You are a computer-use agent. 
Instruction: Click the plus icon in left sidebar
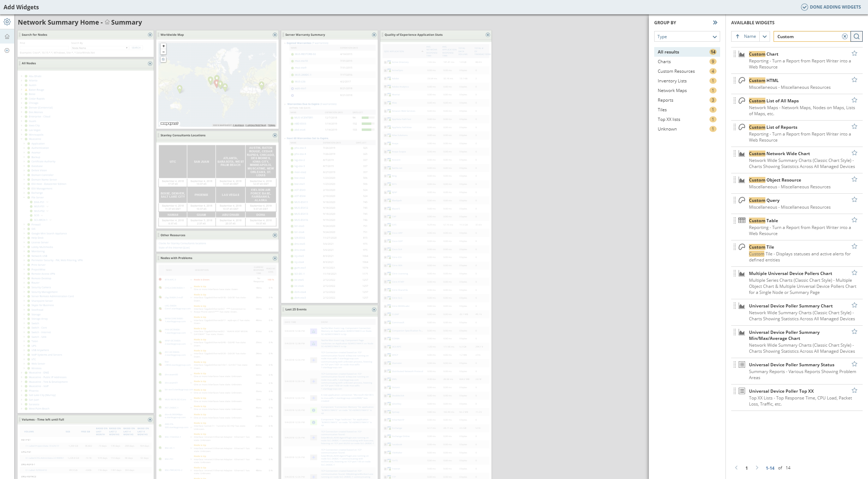click(x=7, y=51)
